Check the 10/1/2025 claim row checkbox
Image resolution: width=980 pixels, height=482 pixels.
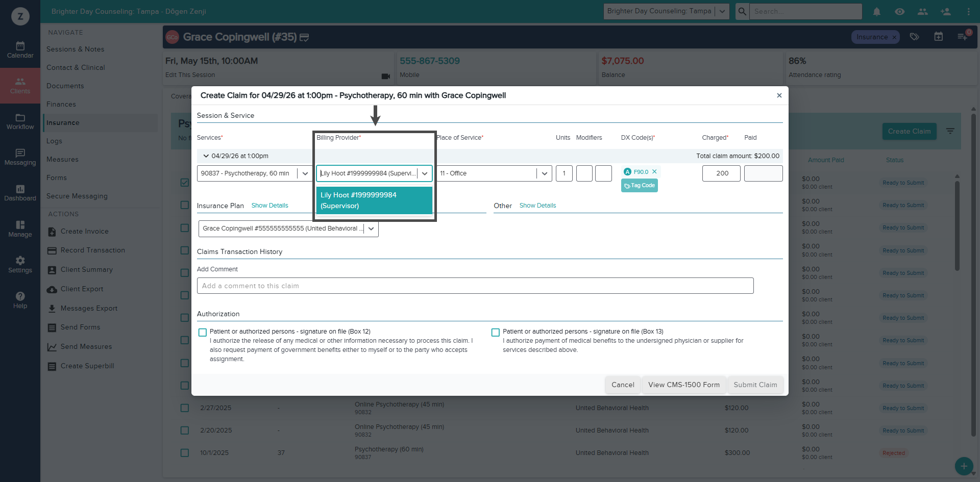[185, 453]
